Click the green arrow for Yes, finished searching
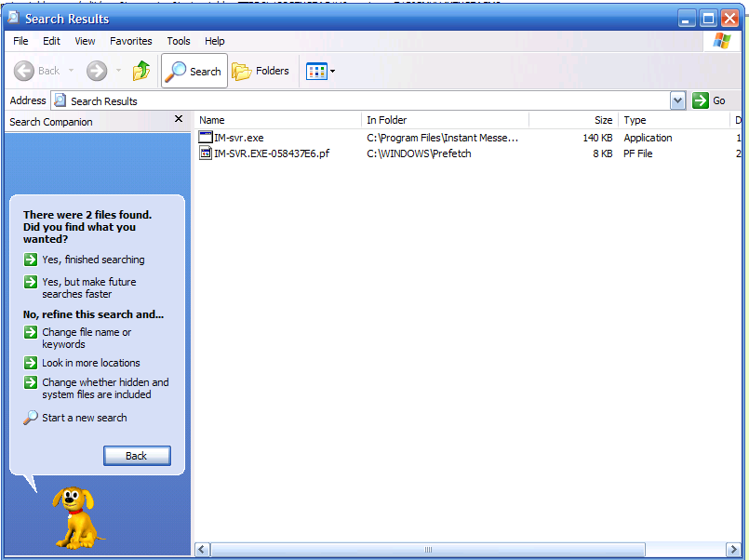This screenshot has width=749, height=560. (31, 260)
